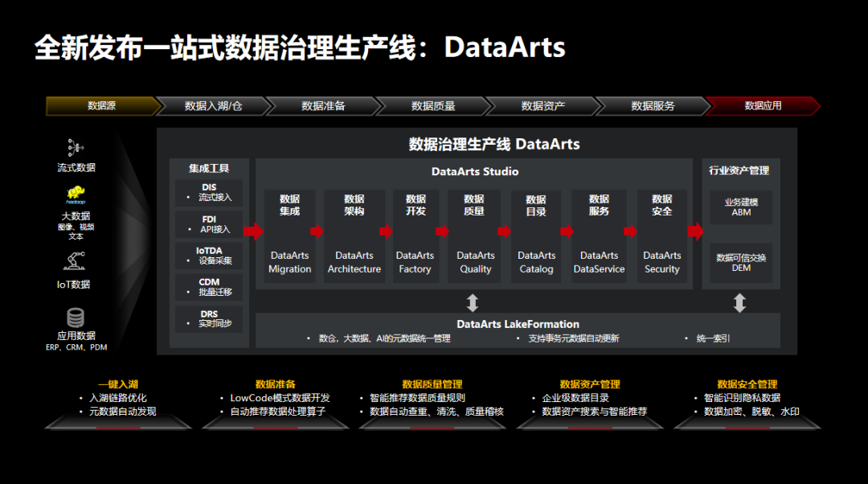
Task: Open the DataArts Migration module card
Action: click(x=289, y=236)
